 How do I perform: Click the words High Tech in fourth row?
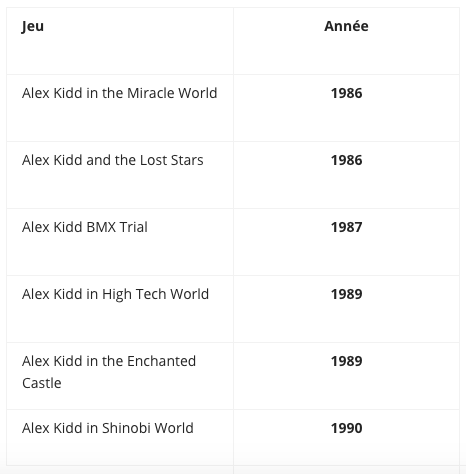click(134, 294)
